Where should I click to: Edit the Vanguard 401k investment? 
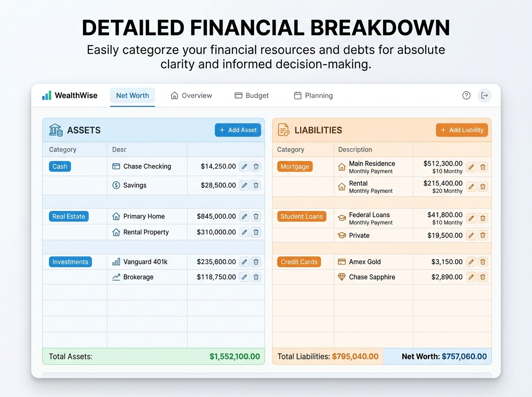(x=244, y=262)
